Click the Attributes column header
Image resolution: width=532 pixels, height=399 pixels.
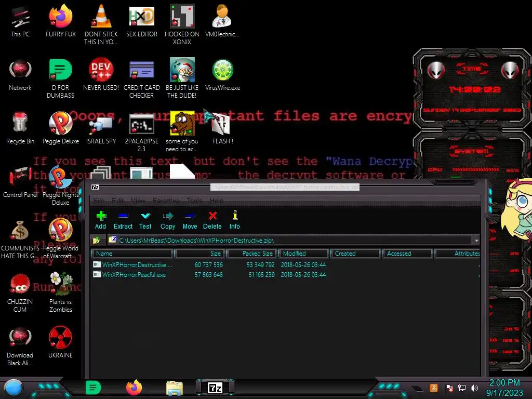coord(457,254)
